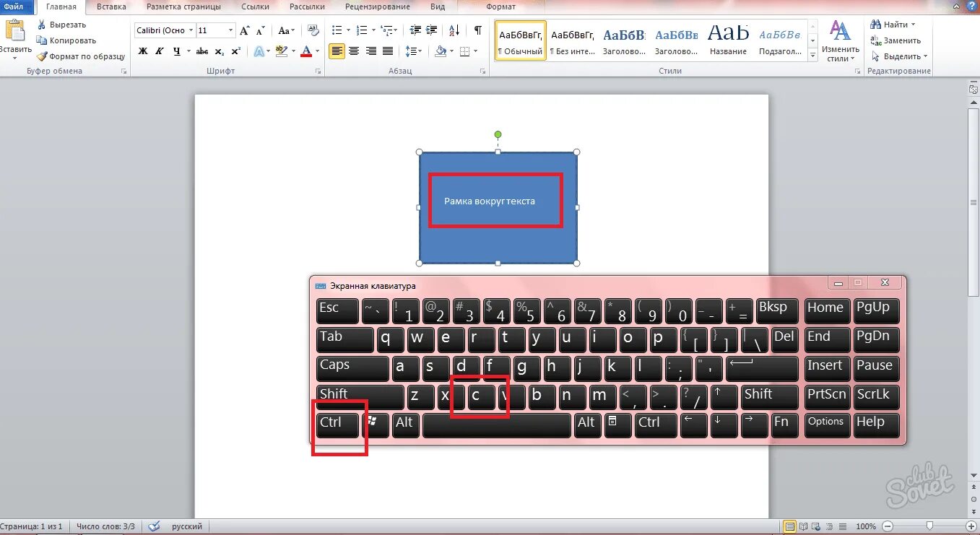Viewport: 980px width, 535px height.
Task: Click the text highlight color button
Action: click(281, 51)
